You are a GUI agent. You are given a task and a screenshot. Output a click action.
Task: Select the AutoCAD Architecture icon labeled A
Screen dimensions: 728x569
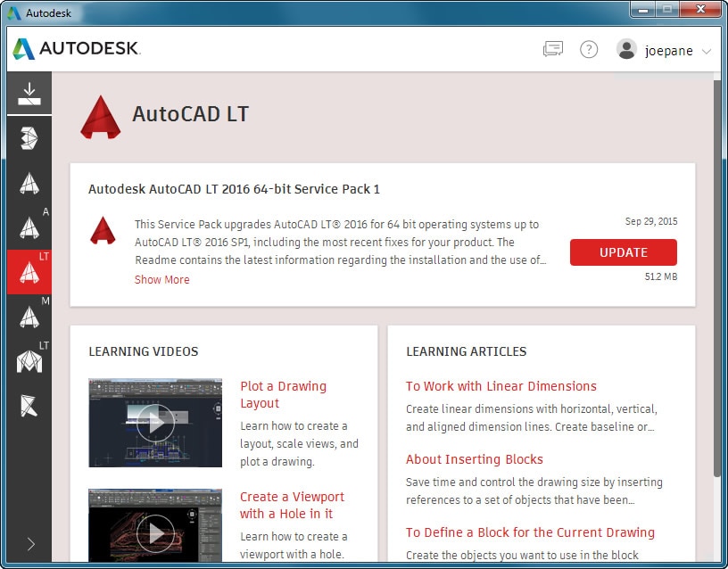[x=29, y=227]
